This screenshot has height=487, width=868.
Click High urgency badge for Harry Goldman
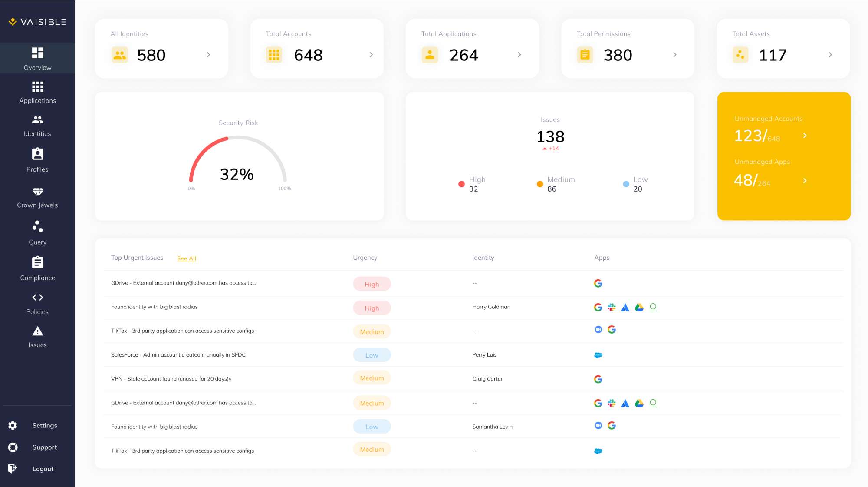tap(372, 308)
